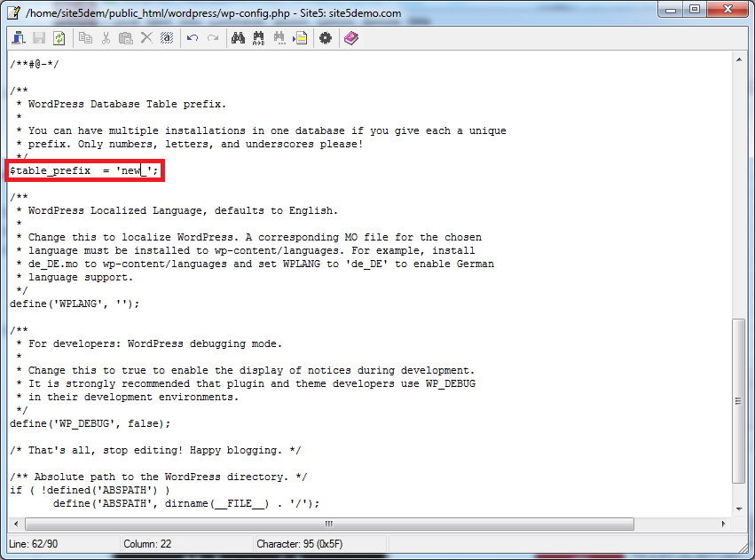This screenshot has width=755, height=560.
Task: Click 'in their development environments.' comment line
Action: pyautogui.click(x=127, y=398)
